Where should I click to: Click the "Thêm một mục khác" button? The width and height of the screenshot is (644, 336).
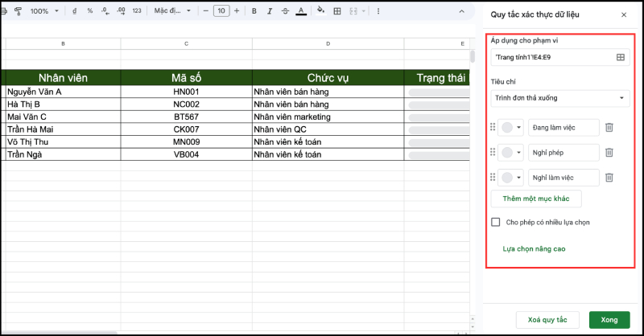535,198
